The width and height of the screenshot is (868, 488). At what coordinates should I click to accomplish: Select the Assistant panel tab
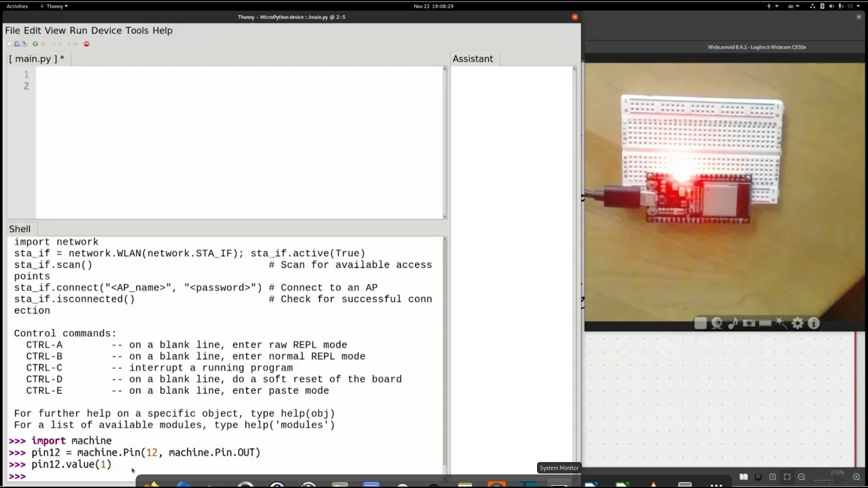click(473, 59)
